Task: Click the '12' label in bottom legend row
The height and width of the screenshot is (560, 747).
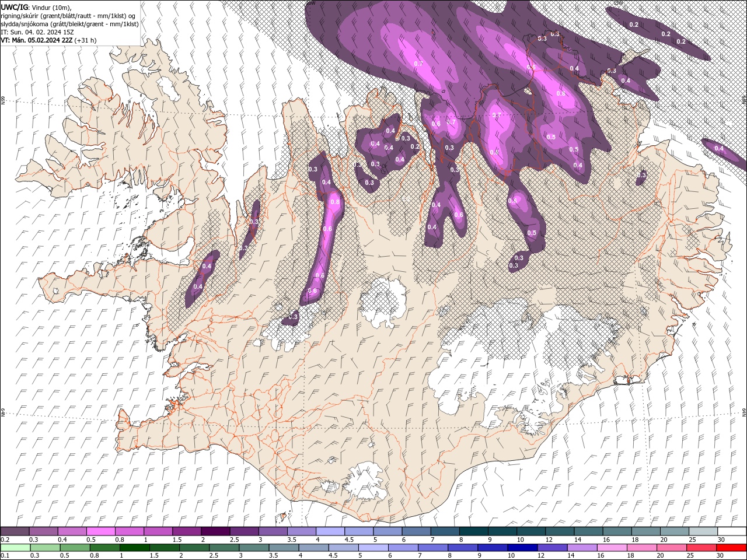Action: point(540,556)
